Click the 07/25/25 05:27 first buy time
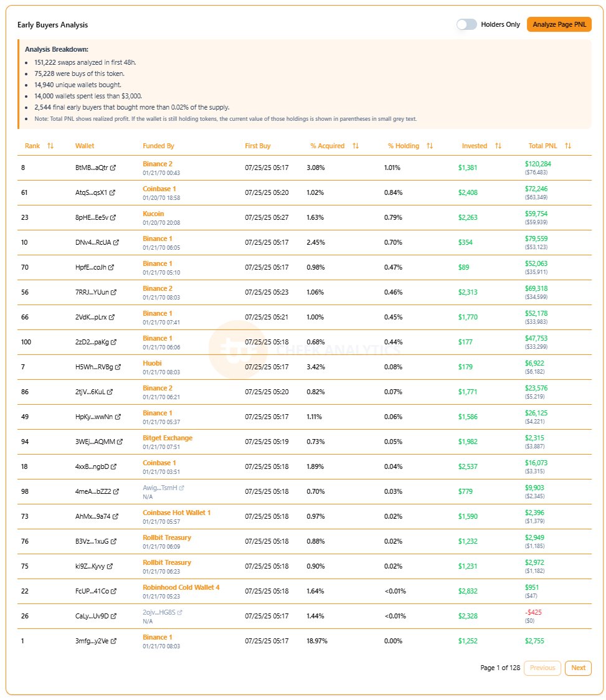The image size is (606, 700). click(267, 218)
